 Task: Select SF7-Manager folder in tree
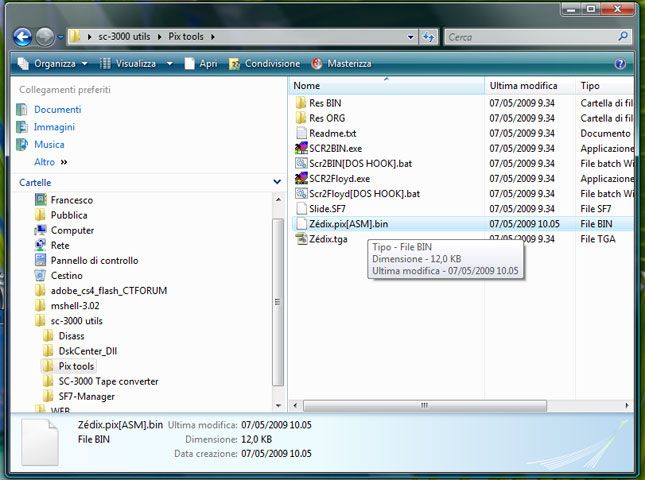[87, 397]
